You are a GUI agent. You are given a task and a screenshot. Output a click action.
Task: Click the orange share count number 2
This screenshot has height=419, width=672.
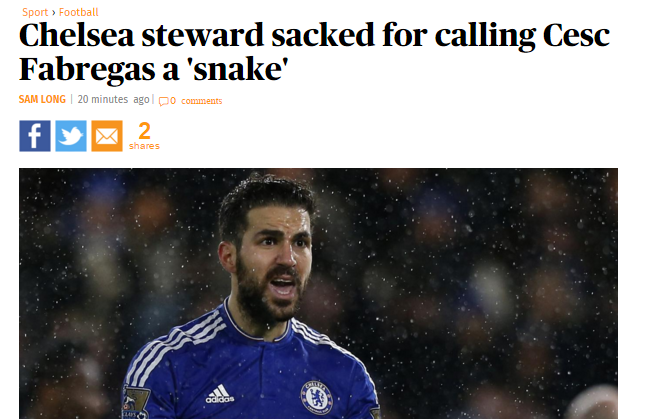[144, 131]
